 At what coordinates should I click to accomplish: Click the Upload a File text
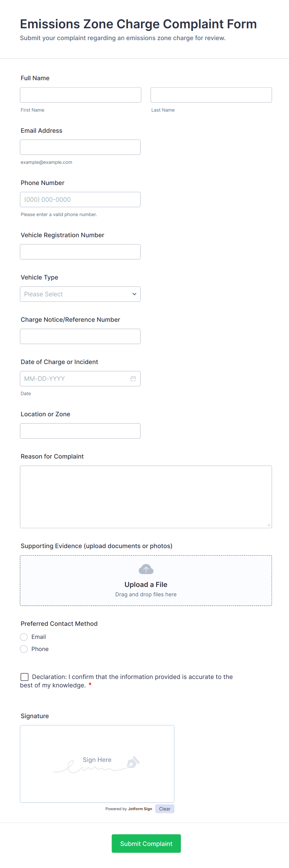pyautogui.click(x=145, y=584)
